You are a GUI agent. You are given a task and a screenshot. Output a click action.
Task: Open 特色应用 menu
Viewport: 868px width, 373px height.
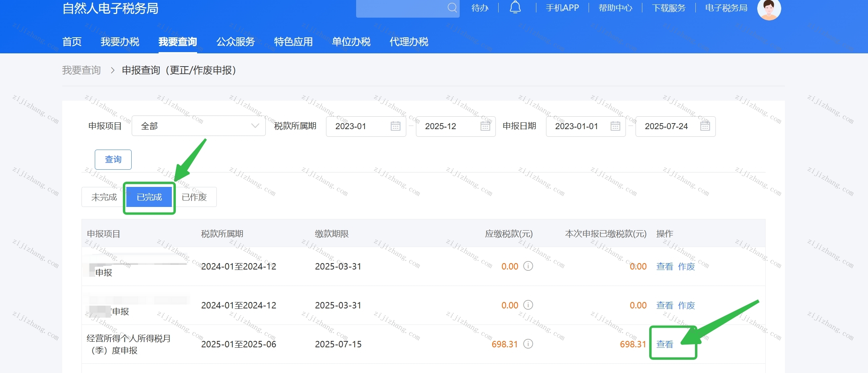coord(293,42)
